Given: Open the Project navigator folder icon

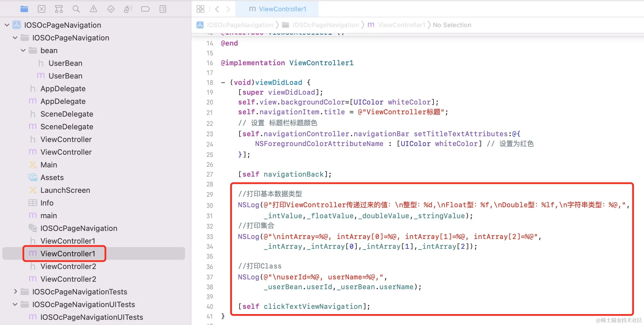Looking at the screenshot, I should click(x=24, y=9).
